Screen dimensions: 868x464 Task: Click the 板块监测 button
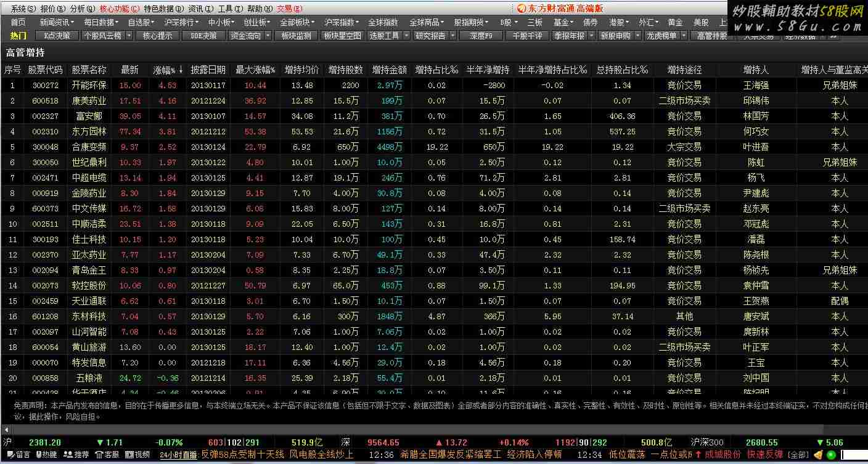[x=296, y=36]
